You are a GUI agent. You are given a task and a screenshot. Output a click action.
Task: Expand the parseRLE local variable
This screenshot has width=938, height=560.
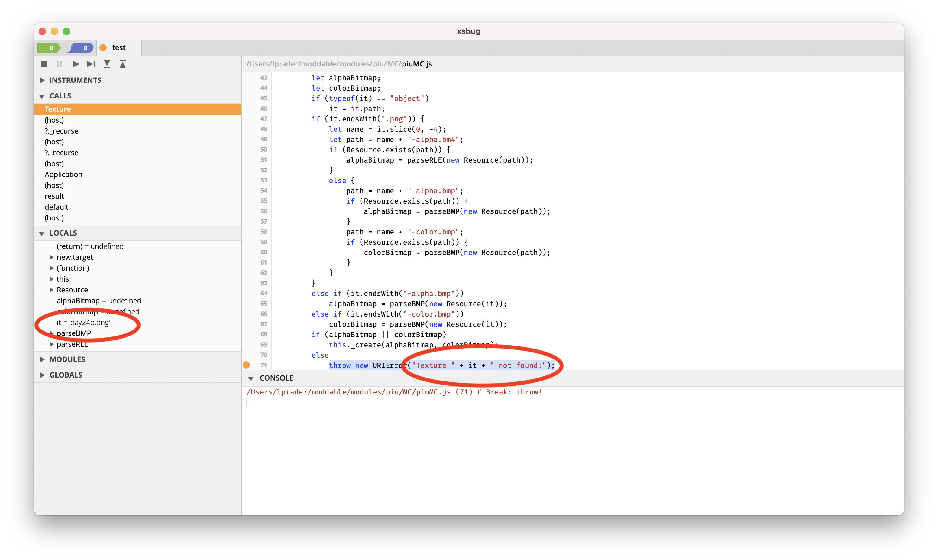(52, 344)
